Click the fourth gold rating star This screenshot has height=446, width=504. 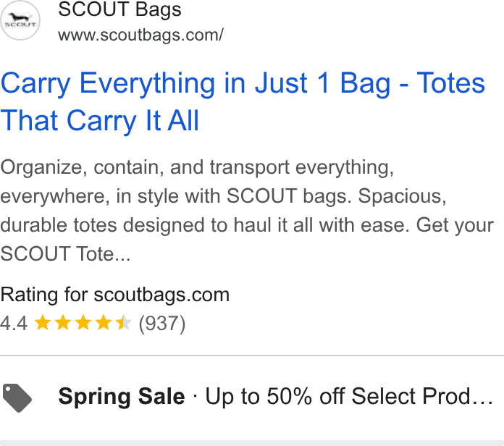coord(104,323)
